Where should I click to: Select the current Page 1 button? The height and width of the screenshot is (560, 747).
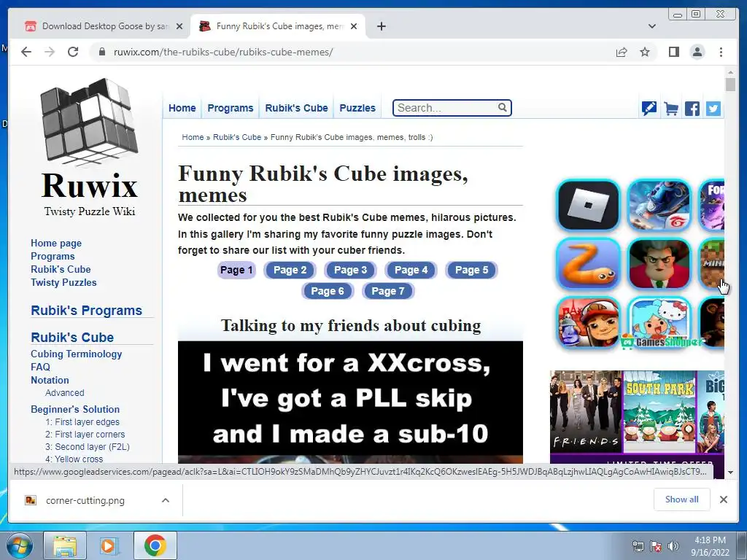click(x=236, y=270)
